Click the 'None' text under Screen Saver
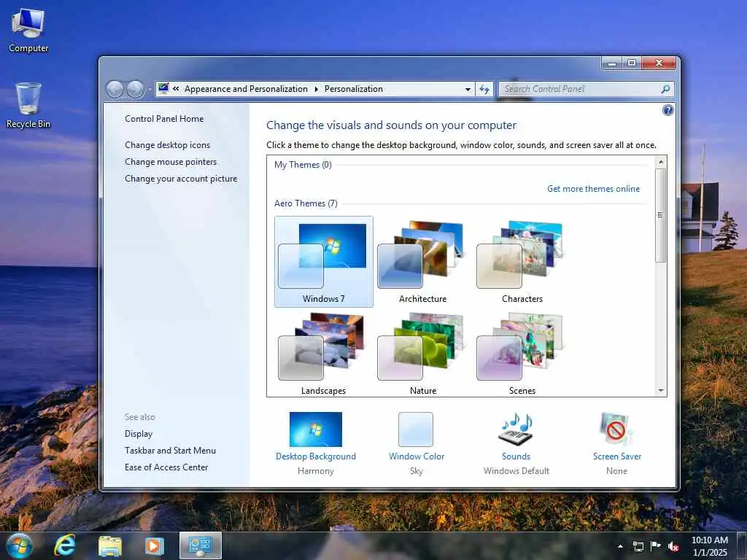 (617, 471)
